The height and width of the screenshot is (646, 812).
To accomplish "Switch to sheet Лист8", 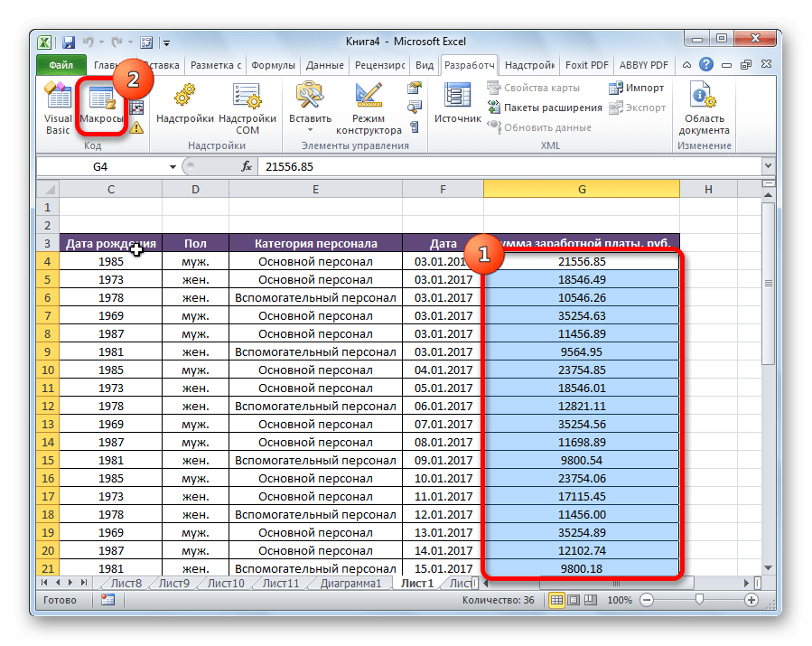I will [x=126, y=584].
